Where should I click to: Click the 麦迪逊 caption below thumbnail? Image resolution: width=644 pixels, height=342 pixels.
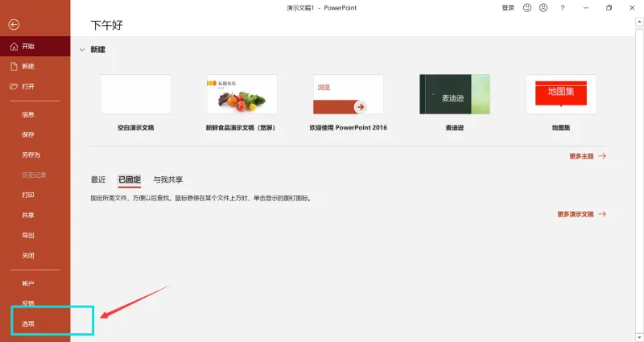point(455,128)
